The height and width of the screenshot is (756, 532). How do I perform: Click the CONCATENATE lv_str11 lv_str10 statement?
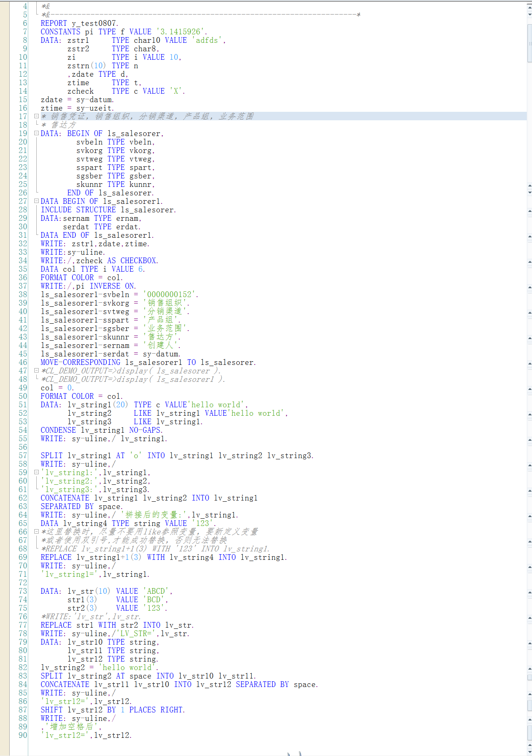click(x=179, y=685)
